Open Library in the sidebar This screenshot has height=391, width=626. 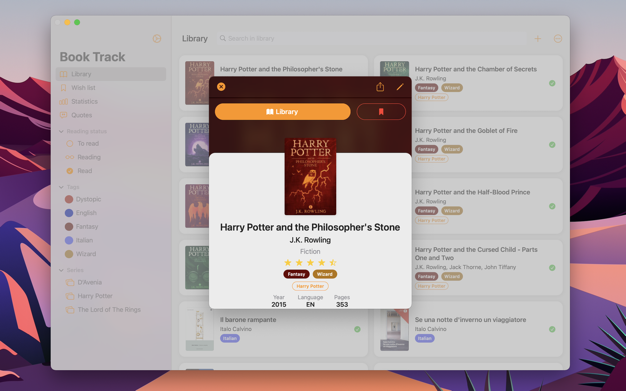111,74
